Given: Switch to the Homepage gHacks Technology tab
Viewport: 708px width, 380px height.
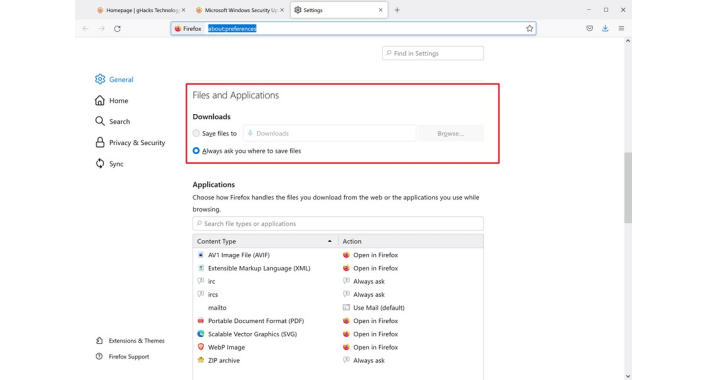Looking at the screenshot, I should (141, 10).
